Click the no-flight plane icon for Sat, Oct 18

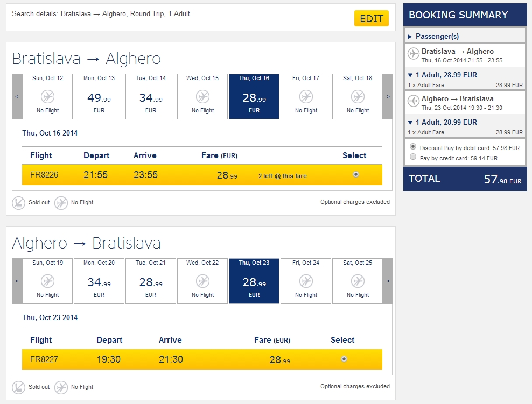[x=358, y=97]
